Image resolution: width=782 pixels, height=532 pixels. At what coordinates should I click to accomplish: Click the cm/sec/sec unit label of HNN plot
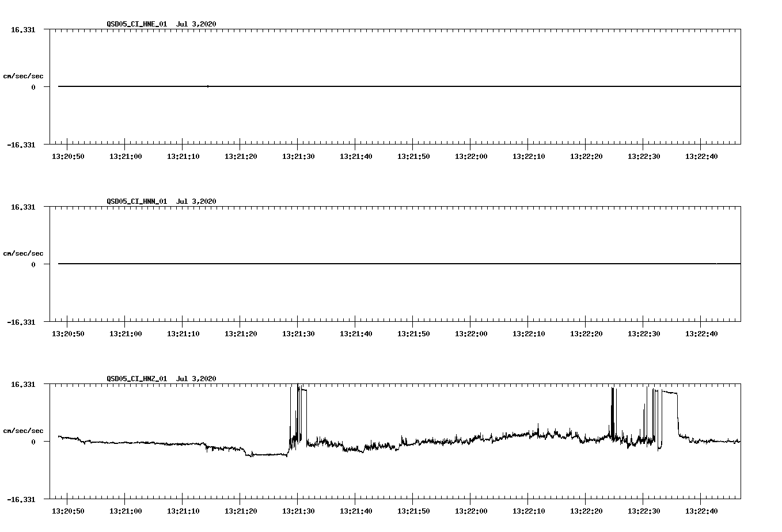pos(23,254)
